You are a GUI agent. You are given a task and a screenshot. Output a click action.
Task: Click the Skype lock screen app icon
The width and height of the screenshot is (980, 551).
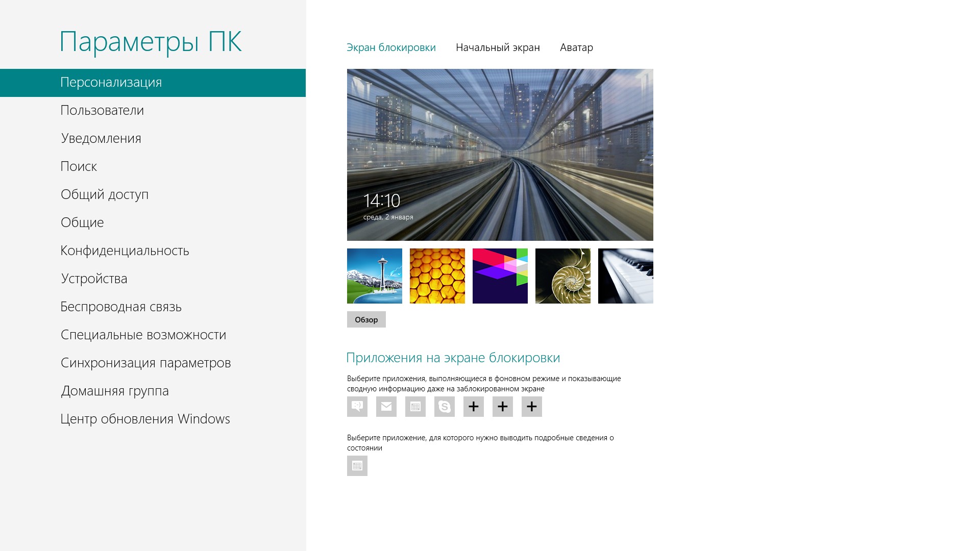point(444,407)
